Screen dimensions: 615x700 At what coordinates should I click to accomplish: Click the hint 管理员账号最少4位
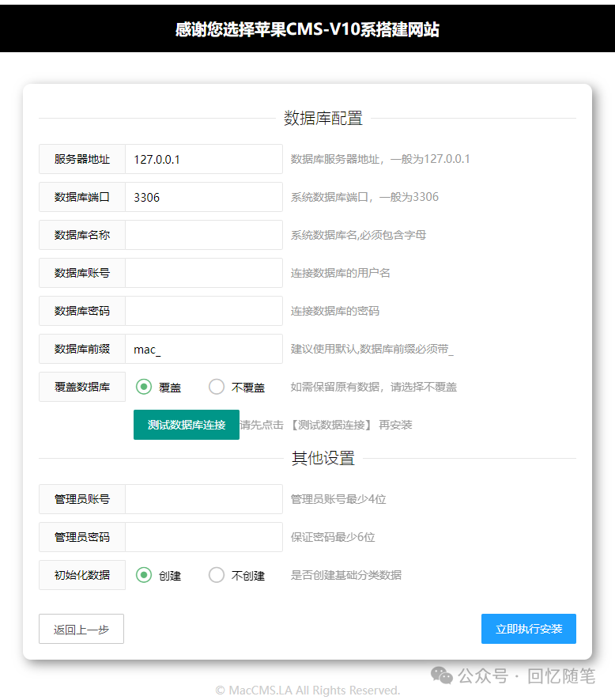[x=338, y=499]
